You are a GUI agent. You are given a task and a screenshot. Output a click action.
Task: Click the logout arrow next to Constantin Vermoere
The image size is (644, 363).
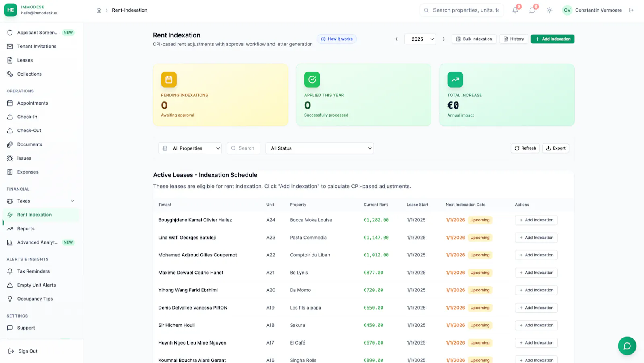point(631,10)
